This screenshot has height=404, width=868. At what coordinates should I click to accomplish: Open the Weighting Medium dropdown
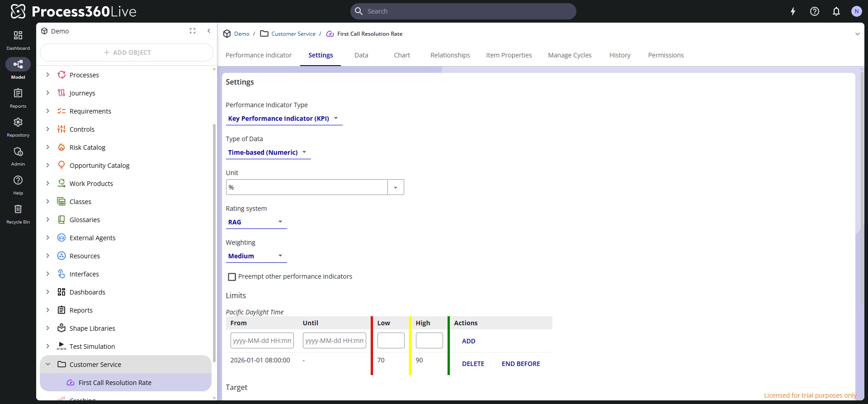point(256,256)
